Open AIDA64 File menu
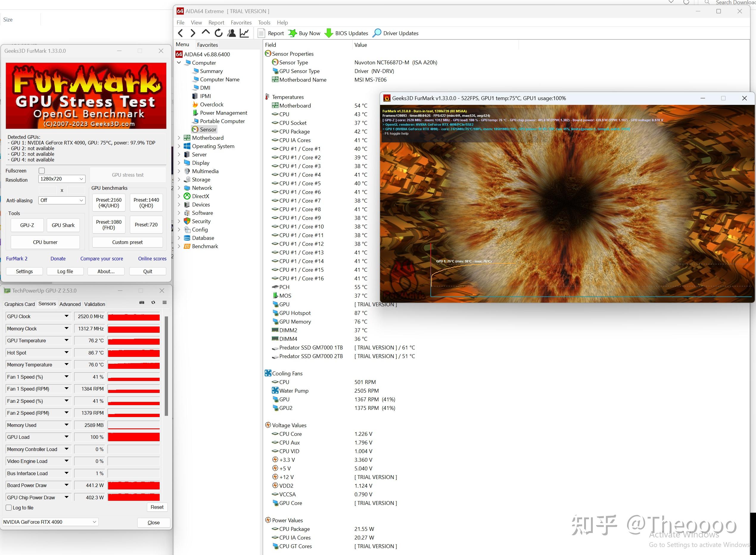 [180, 23]
